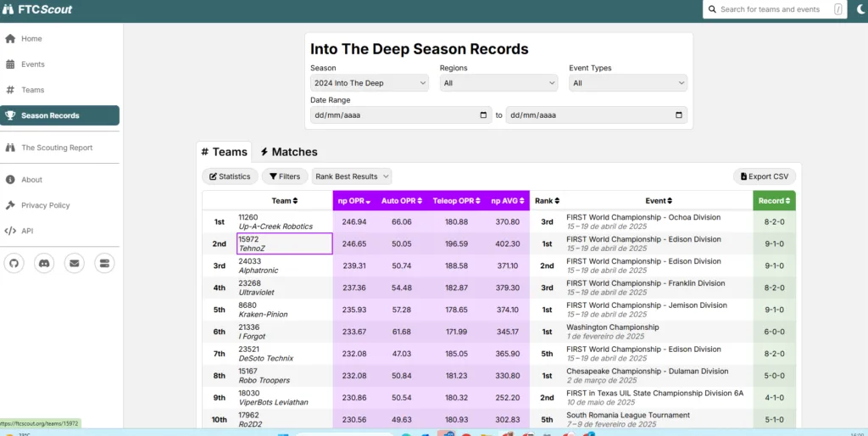The image size is (868, 436).
Task: Click the server status icon button
Action: 104,264
